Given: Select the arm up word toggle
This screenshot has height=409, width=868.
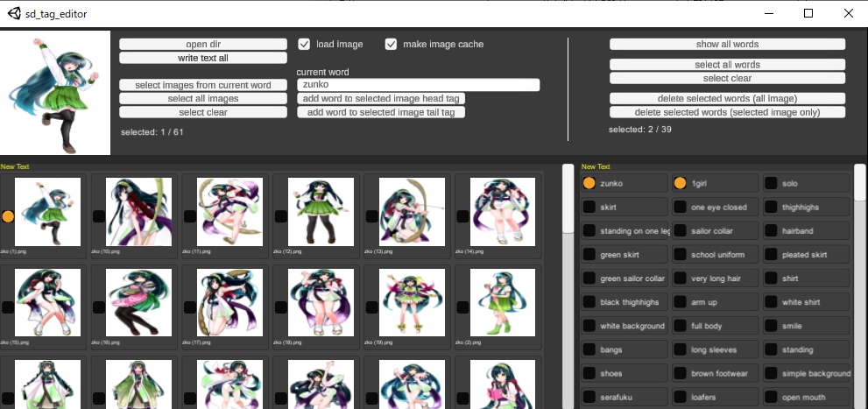Looking at the screenshot, I should point(681,302).
